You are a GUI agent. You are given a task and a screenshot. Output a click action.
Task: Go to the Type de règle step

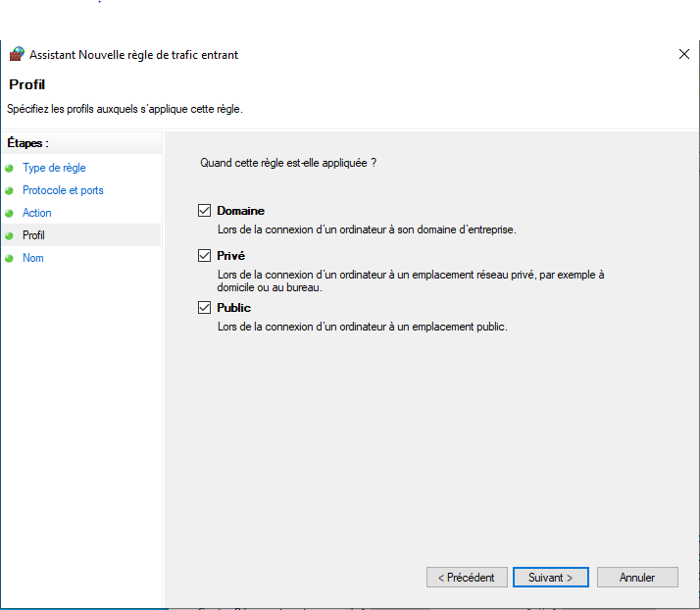pyautogui.click(x=54, y=168)
